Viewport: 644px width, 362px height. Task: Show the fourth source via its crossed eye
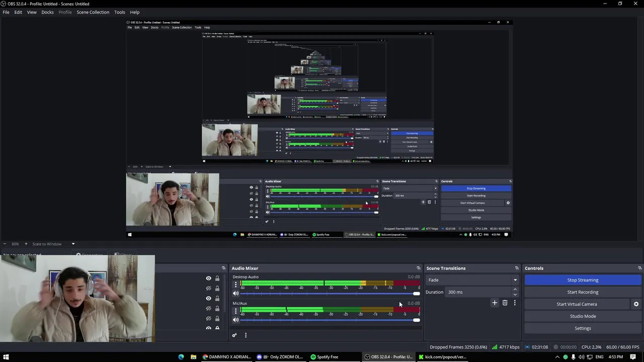(x=208, y=308)
